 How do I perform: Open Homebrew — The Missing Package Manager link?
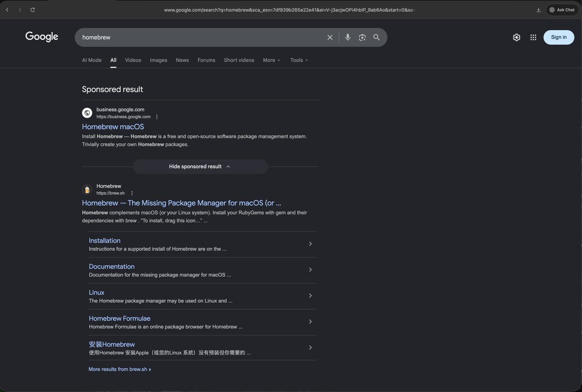(182, 203)
